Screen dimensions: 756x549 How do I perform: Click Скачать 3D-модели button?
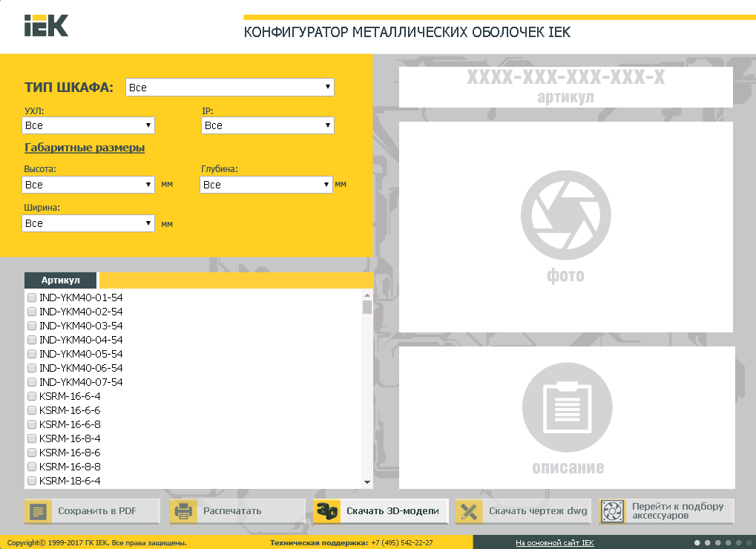pyautogui.click(x=381, y=511)
